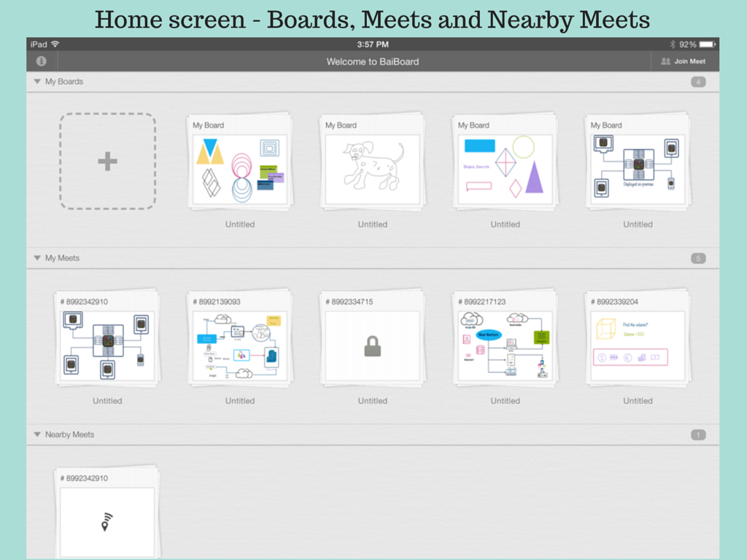The height and width of the screenshot is (560, 747).
Task: Click the Wi-Fi icon in status bar
Action: (55, 44)
